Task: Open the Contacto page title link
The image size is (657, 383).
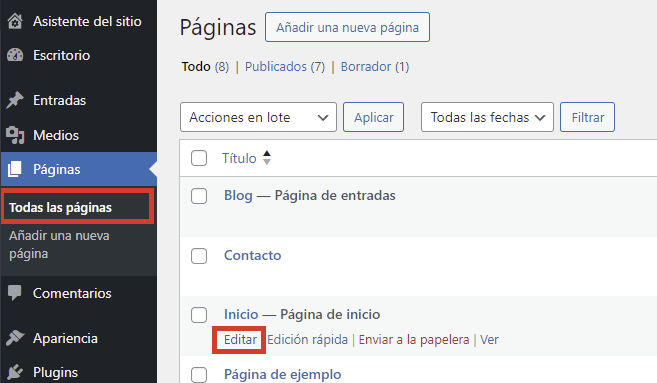Action: 253,255
